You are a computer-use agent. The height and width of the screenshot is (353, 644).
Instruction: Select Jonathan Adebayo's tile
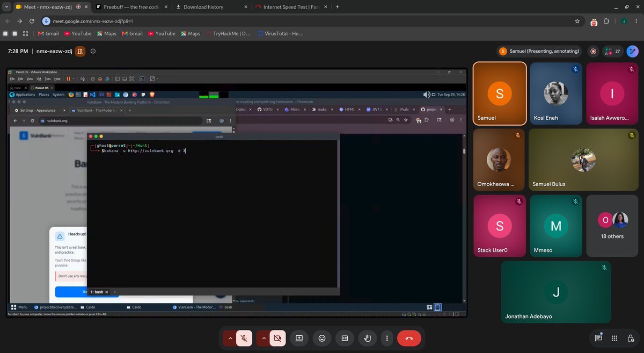point(555,292)
